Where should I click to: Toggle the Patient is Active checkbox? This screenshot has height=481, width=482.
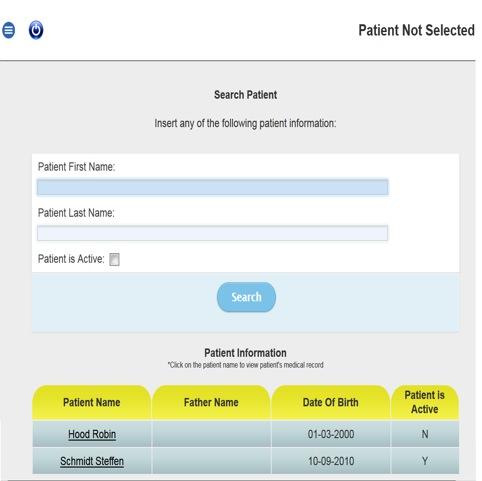tap(114, 259)
